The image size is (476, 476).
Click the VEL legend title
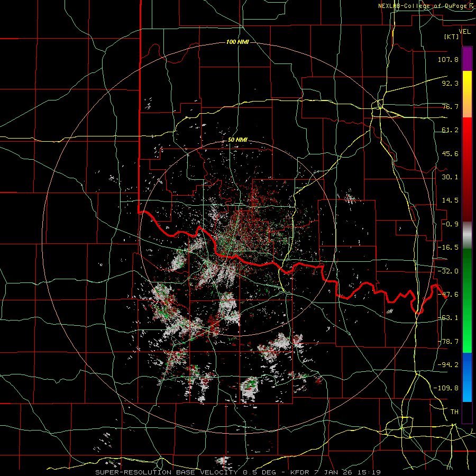coord(464,32)
